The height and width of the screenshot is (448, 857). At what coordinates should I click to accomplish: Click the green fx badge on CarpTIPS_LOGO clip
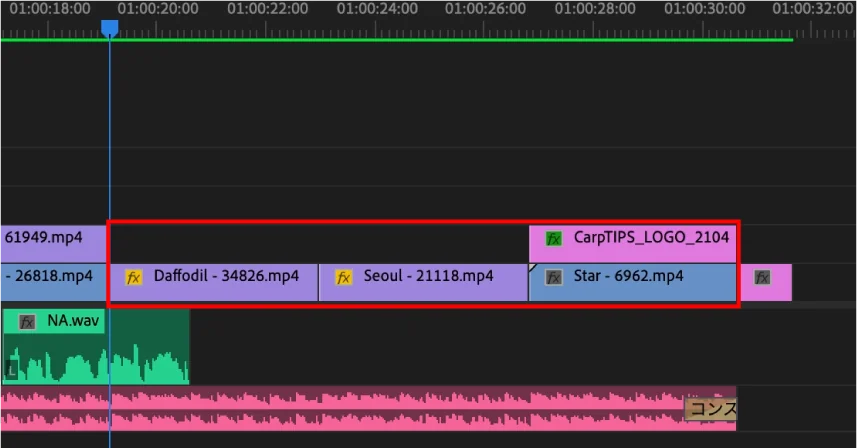tap(553, 239)
